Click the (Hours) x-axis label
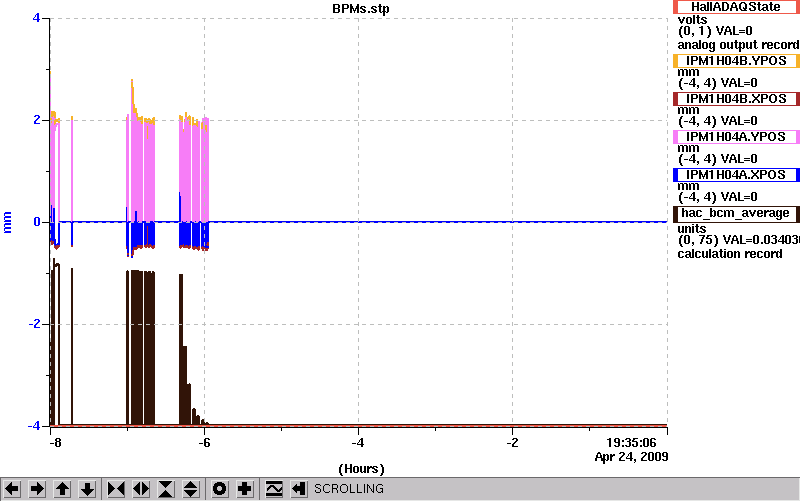The width and height of the screenshot is (800, 501). 361,469
